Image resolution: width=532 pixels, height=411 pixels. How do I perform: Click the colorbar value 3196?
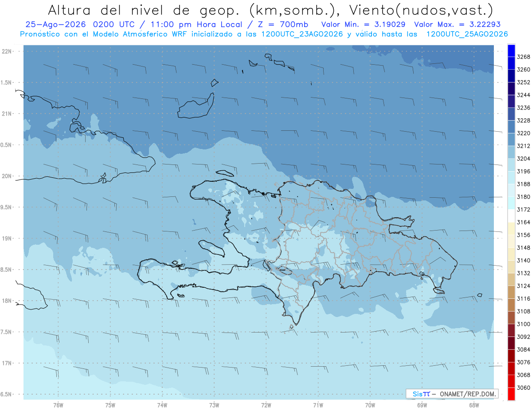tap(524, 171)
